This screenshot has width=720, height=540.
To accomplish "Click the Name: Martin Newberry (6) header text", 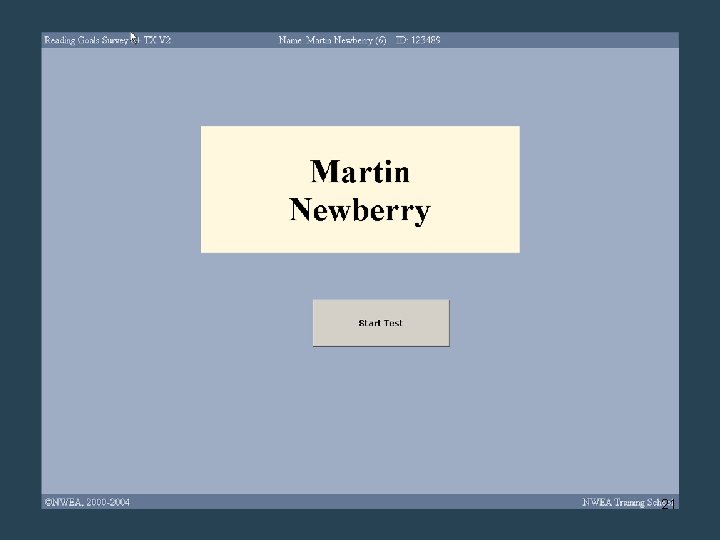I will pyautogui.click(x=332, y=40).
